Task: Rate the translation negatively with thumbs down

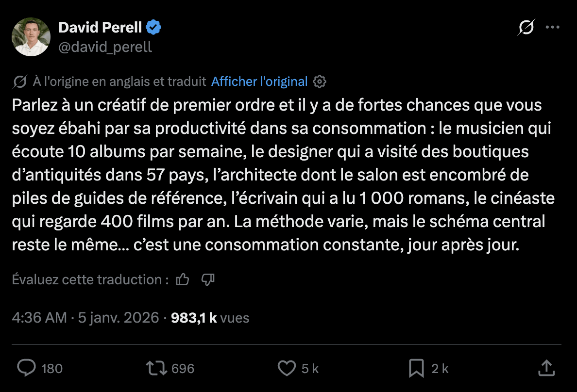Action: pos(208,279)
